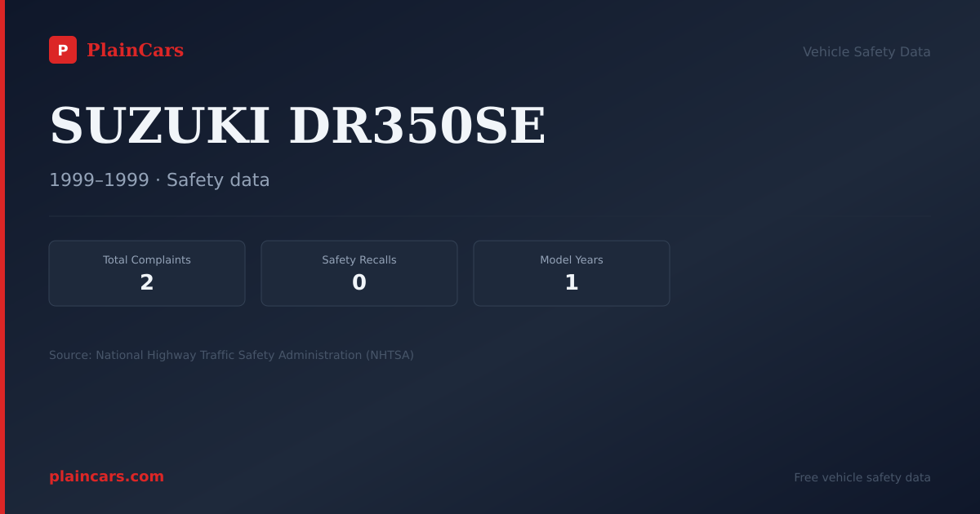Click the Free vehicle safety data text
The width and height of the screenshot is (980, 514).
tap(862, 477)
